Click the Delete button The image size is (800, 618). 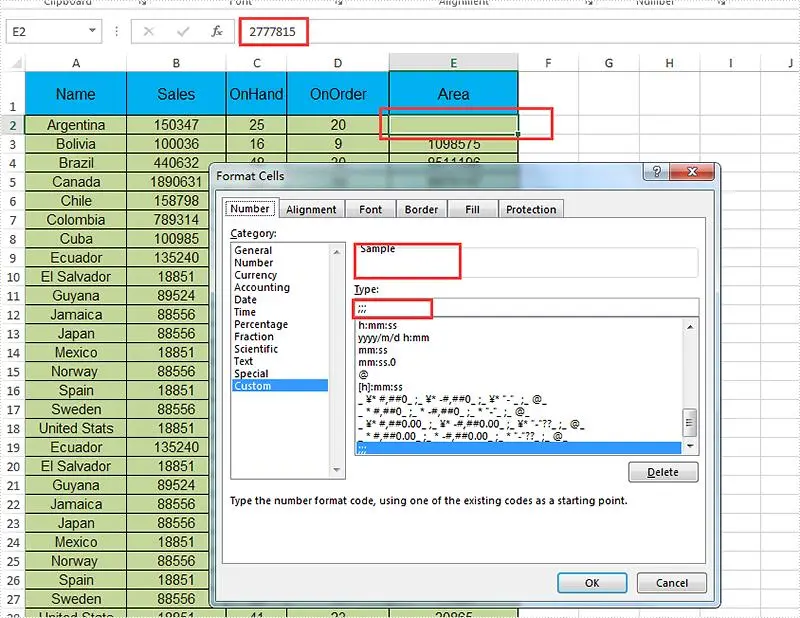point(663,472)
